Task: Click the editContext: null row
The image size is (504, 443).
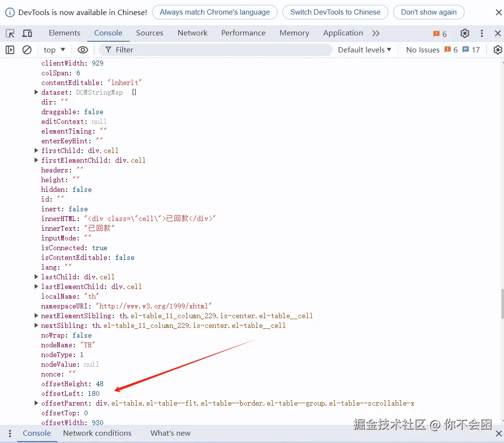Action: coord(74,121)
